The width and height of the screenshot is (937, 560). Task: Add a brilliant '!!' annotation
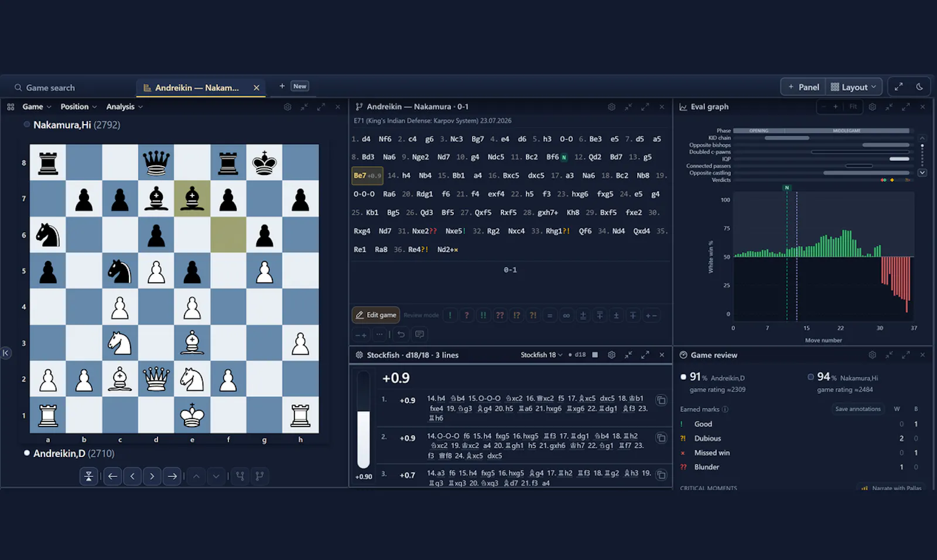tap(483, 315)
